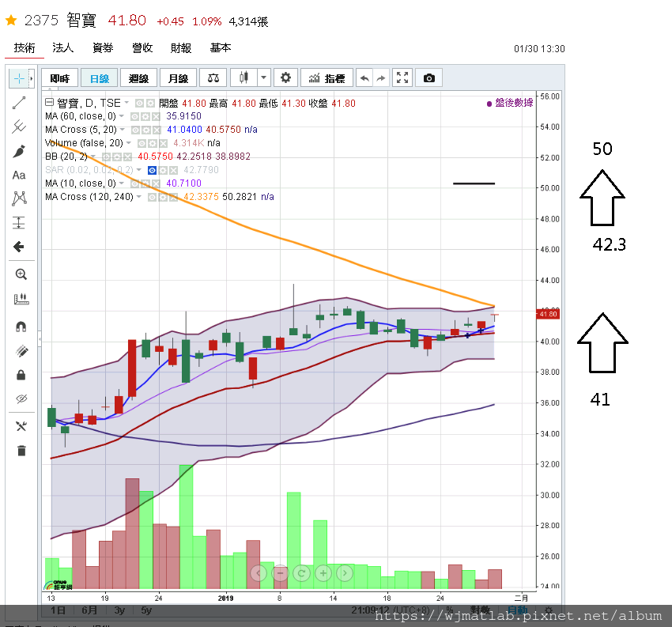Click the favorite star next to 2375
This screenshot has height=627, width=672.
[x=11, y=20]
